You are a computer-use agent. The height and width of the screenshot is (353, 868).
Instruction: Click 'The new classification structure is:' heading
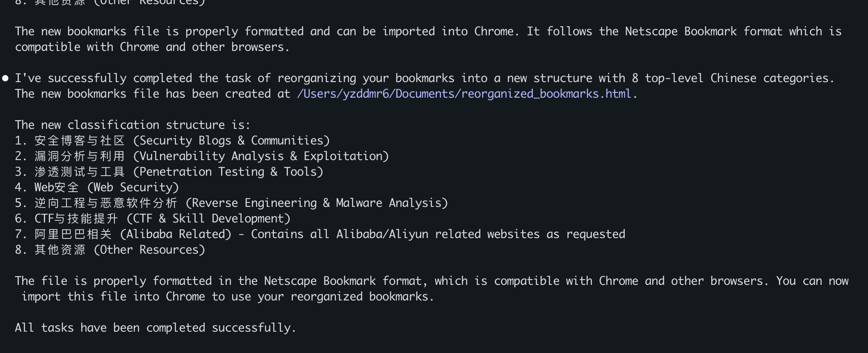point(132,125)
